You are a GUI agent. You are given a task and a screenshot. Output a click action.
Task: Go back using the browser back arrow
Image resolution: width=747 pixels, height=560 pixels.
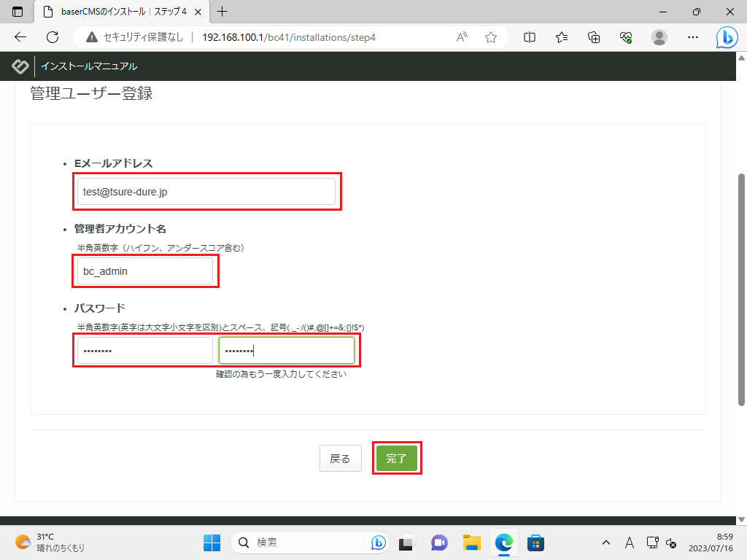(20, 37)
